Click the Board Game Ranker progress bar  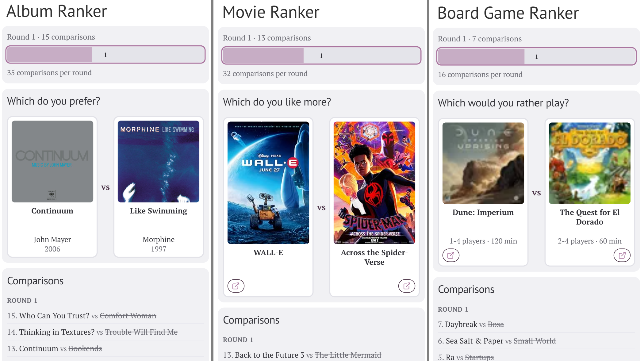[x=537, y=56]
